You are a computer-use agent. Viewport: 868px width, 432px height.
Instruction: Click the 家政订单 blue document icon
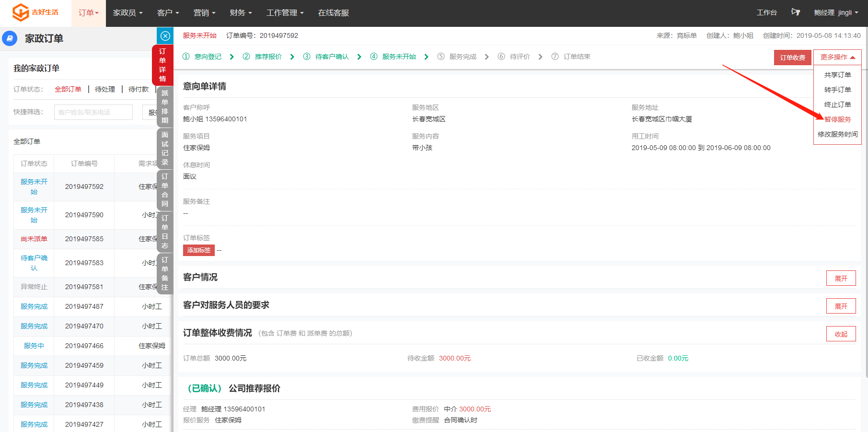click(10, 38)
